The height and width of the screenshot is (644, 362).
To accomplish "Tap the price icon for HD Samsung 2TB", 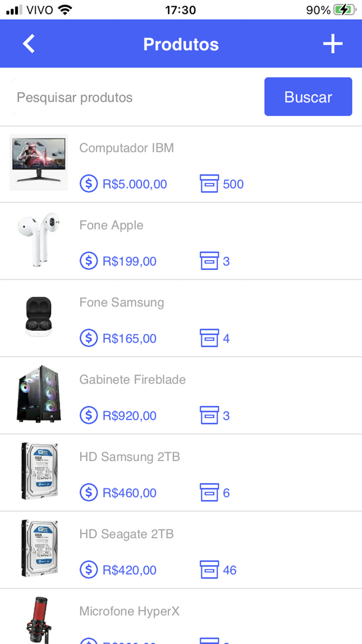I will pos(88,492).
